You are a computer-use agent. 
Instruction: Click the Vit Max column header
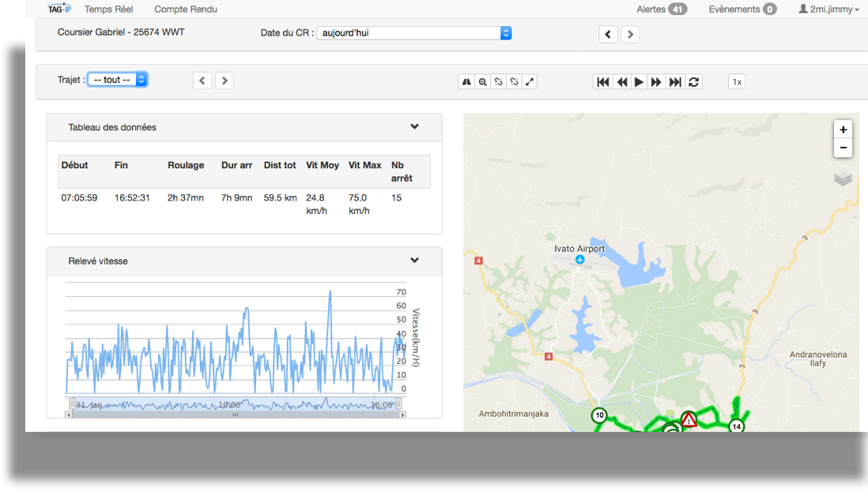pos(364,165)
